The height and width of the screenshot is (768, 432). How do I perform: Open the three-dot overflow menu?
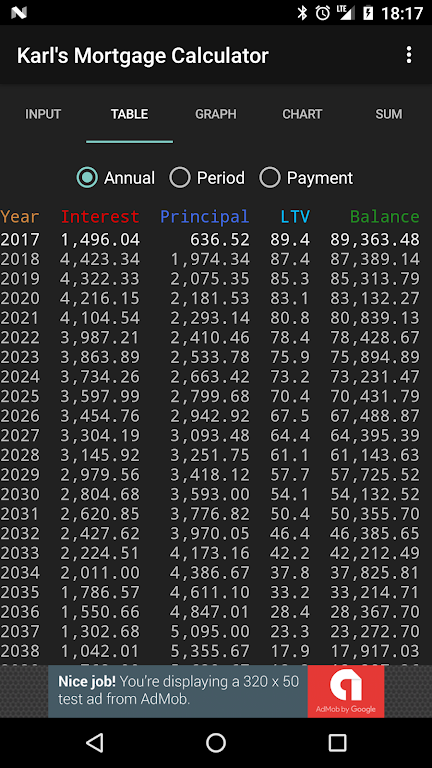(x=409, y=55)
